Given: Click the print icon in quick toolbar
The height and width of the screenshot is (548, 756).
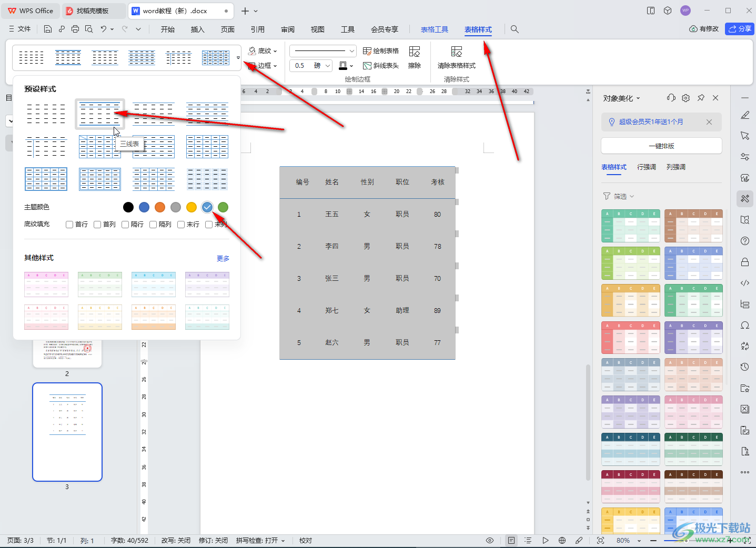Looking at the screenshot, I should [x=75, y=29].
